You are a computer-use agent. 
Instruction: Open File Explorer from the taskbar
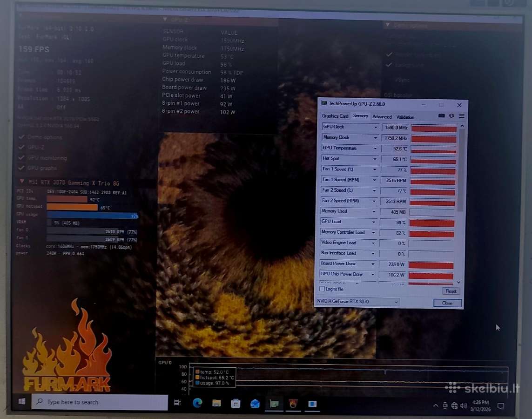click(216, 403)
